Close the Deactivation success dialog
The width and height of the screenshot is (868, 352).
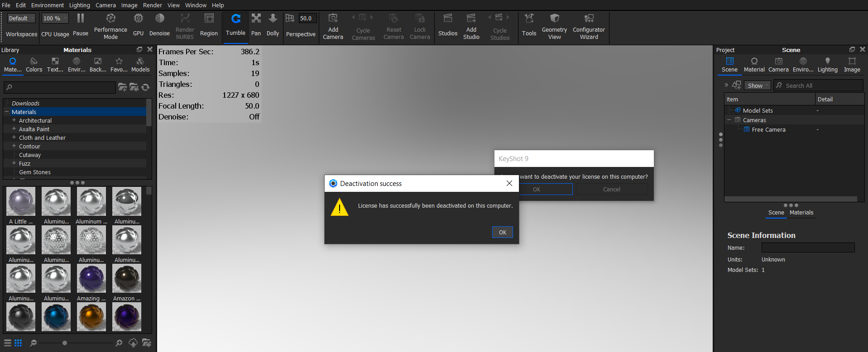pyautogui.click(x=509, y=183)
